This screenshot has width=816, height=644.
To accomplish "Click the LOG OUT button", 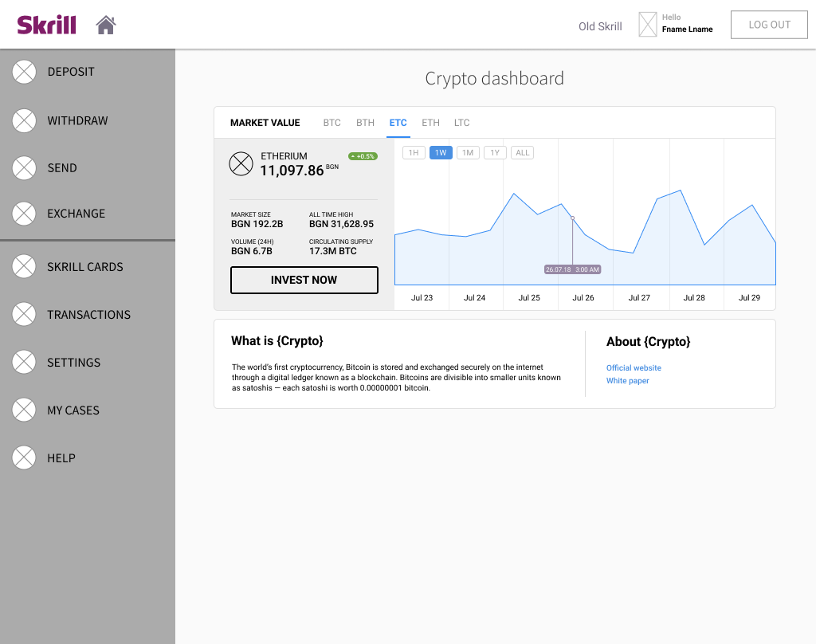I will [769, 25].
